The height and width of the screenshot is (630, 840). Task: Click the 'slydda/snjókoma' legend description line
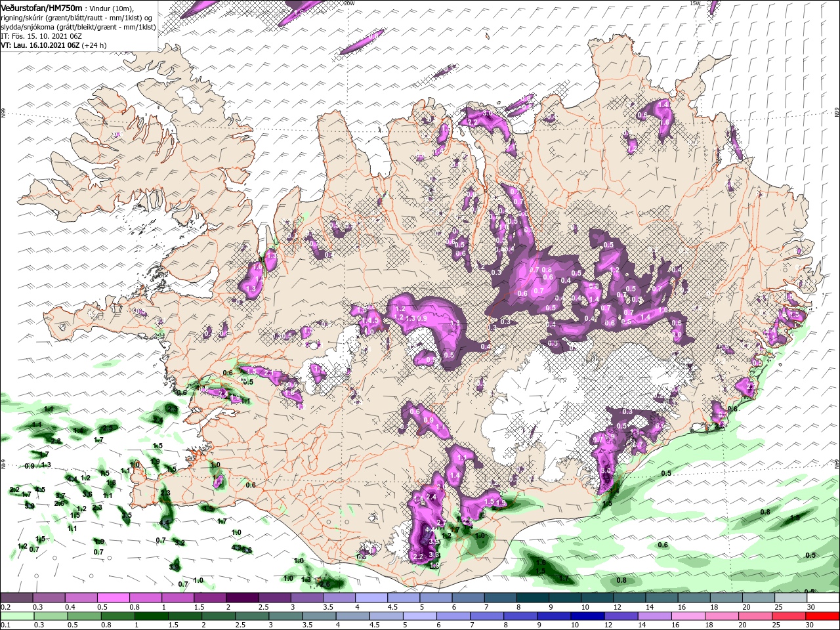(x=78, y=27)
